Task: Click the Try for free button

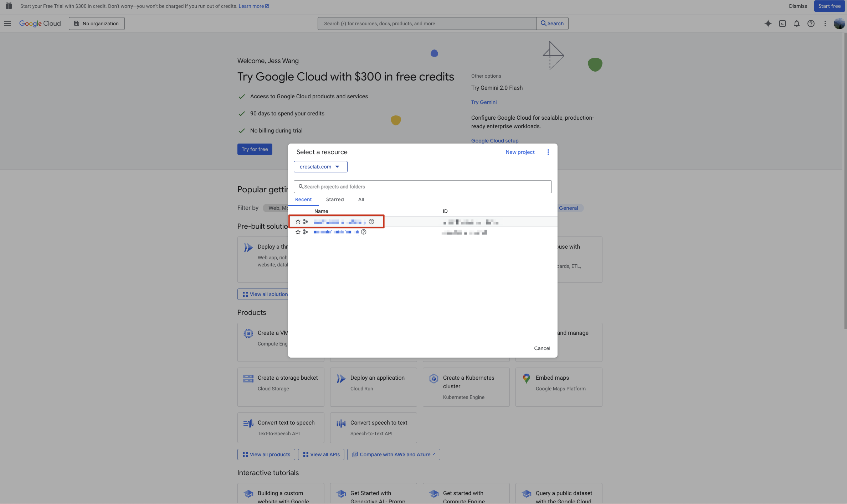Action: point(255,149)
